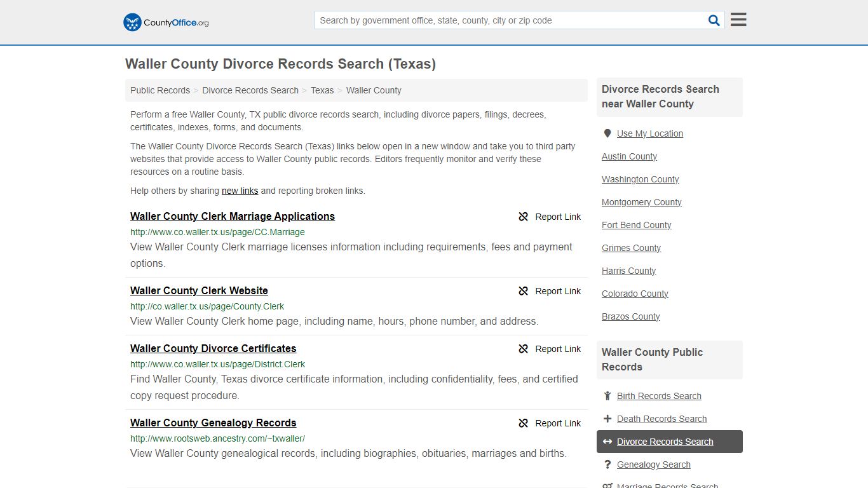Visit the rootsweb ancestry URL
The height and width of the screenshot is (488, 868).
217,438
